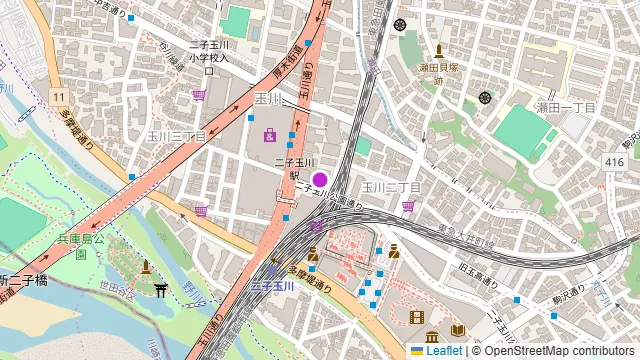
Task: Click the green pitch at the top of the map
Action: click(x=236, y=23)
